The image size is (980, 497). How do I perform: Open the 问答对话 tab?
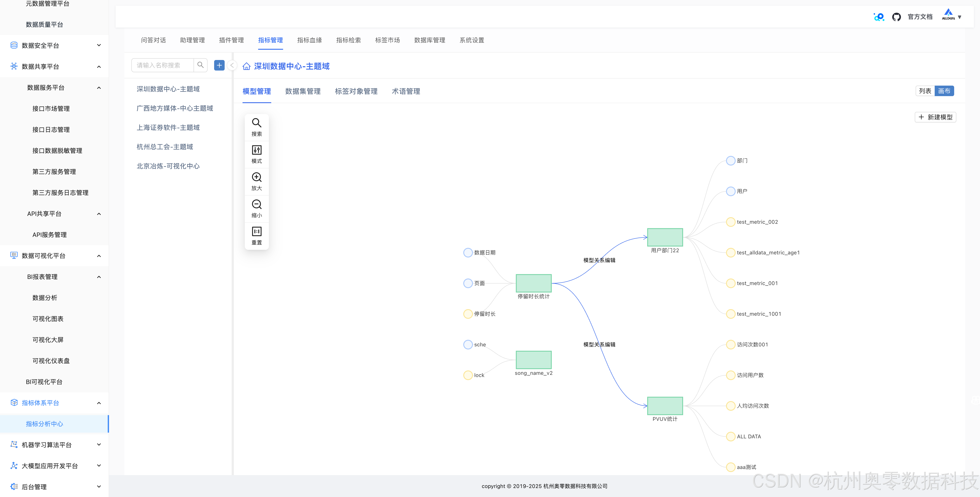coord(153,40)
